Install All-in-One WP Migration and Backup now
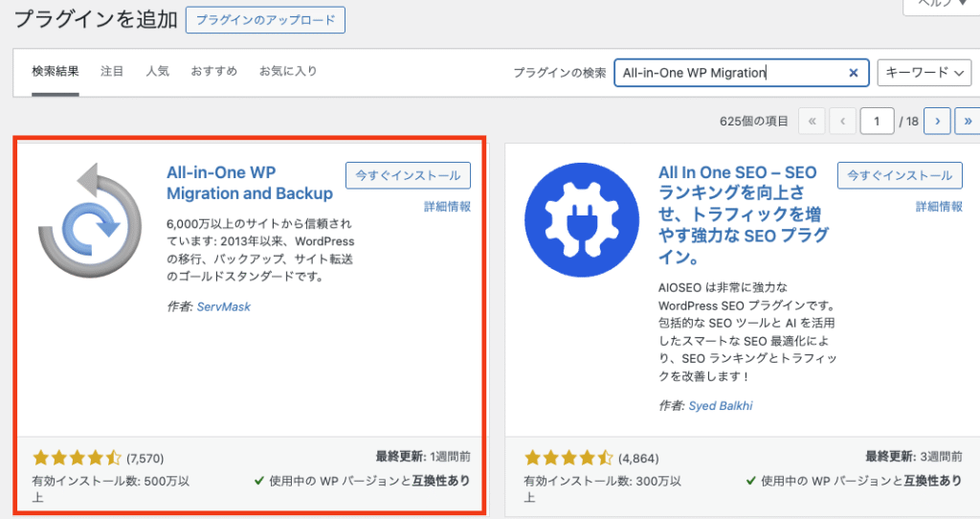The image size is (980, 519). pyautogui.click(x=408, y=175)
